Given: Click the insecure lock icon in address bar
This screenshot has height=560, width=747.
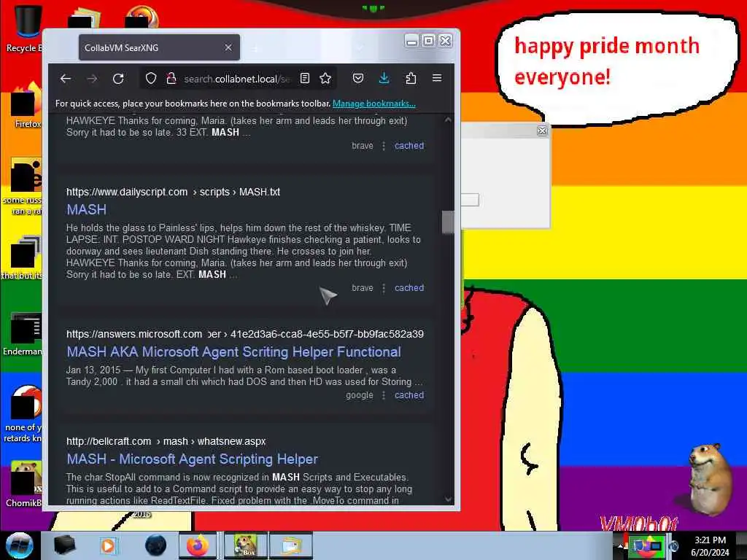Looking at the screenshot, I should click(171, 79).
